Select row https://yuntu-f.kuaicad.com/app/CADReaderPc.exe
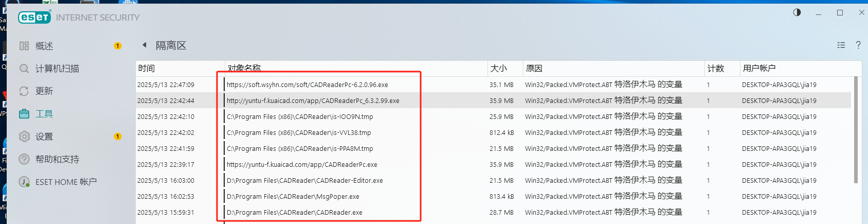Viewport: 868px width, 224px height. pyautogui.click(x=493, y=164)
